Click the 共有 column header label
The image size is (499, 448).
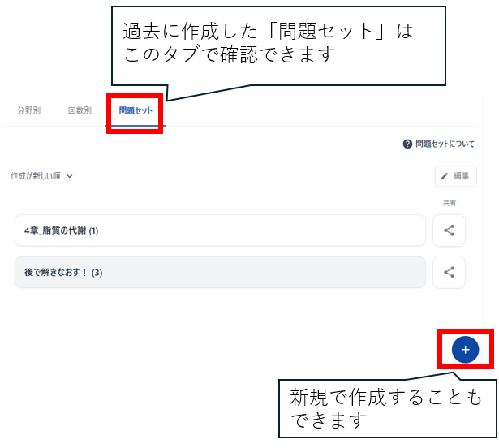[450, 203]
